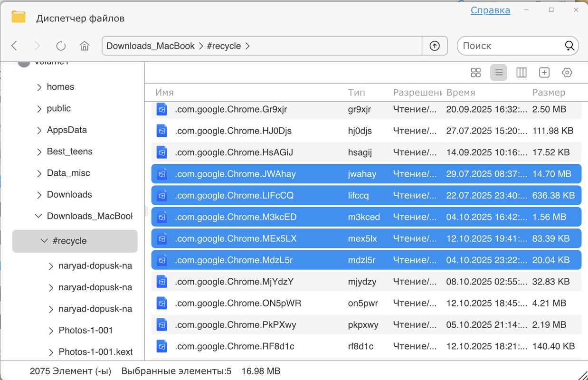Click the forward navigation arrow
The width and height of the screenshot is (588, 380).
(37, 46)
